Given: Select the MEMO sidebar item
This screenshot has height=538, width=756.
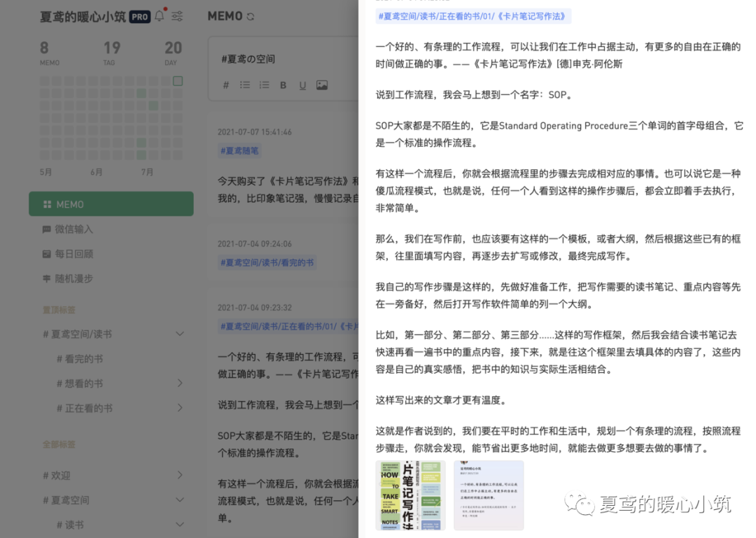Looking at the screenshot, I should (111, 204).
